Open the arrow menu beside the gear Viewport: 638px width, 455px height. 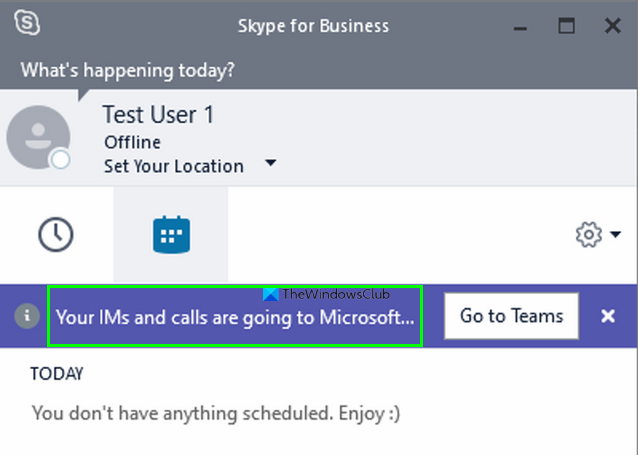click(615, 235)
